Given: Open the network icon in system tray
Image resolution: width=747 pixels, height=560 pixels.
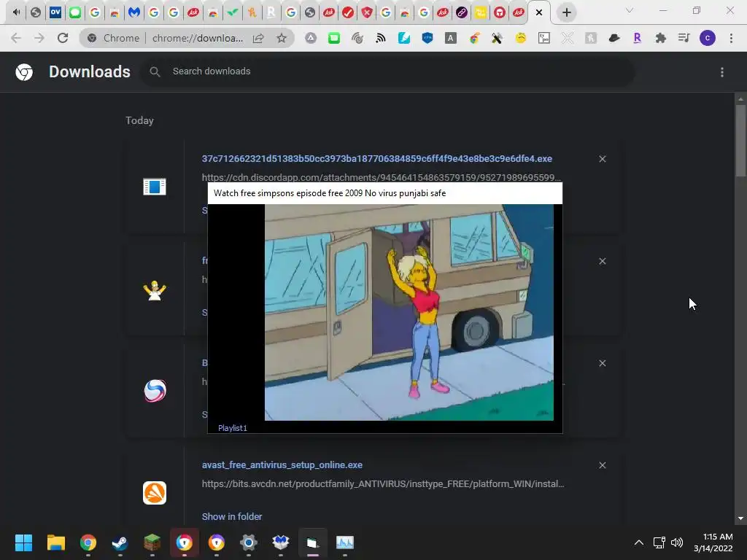Looking at the screenshot, I should pos(659,542).
